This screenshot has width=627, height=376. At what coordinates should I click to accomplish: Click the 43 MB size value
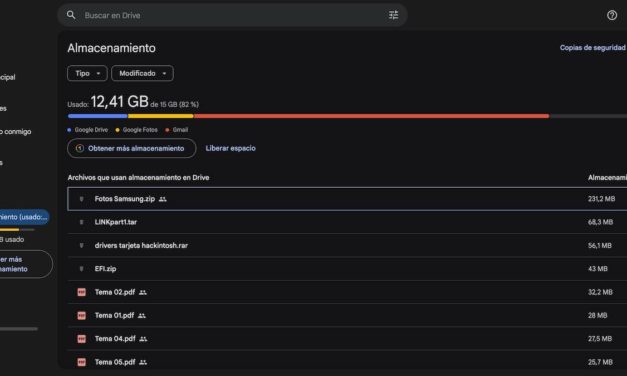(x=598, y=269)
